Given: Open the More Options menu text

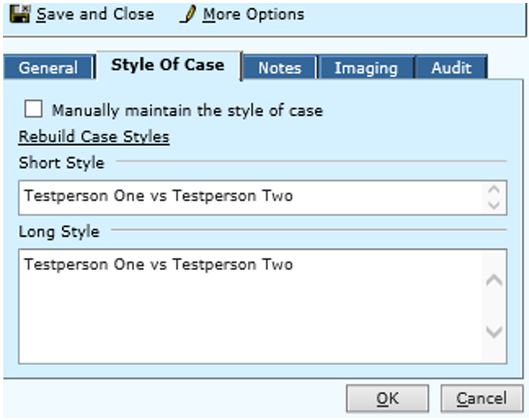Looking at the screenshot, I should point(253,14).
